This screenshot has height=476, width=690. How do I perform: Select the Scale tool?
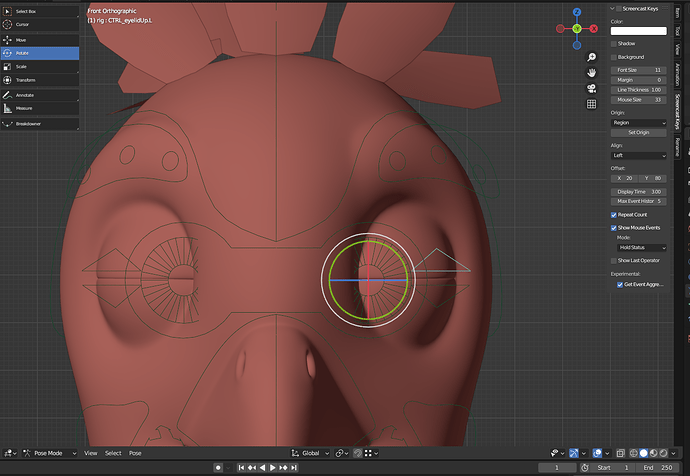(x=40, y=66)
